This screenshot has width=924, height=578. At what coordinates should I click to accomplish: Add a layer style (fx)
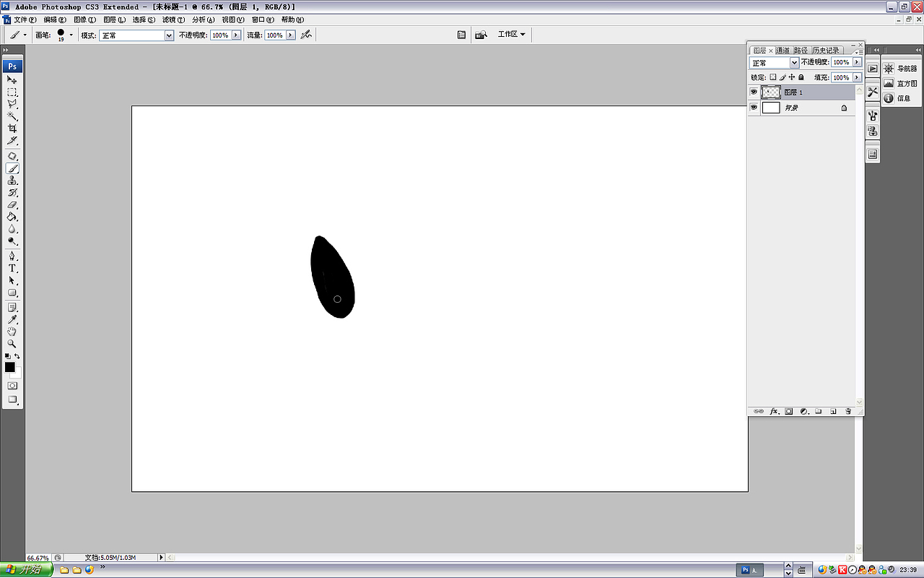click(x=774, y=411)
